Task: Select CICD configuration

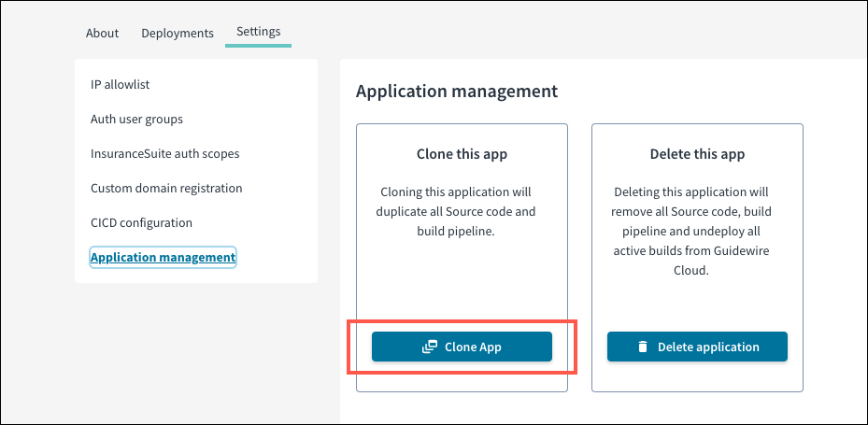Action: coord(142,222)
